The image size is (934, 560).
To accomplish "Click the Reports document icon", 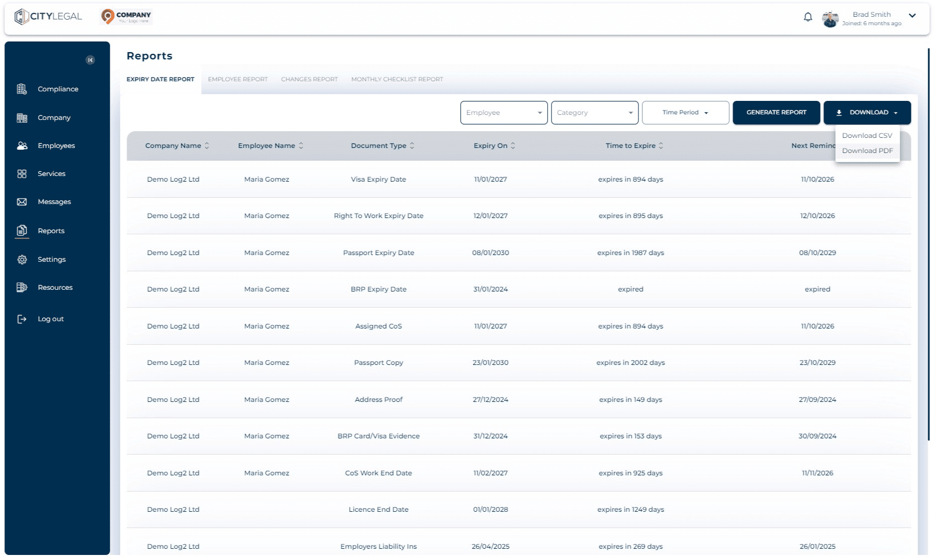I will pyautogui.click(x=22, y=230).
